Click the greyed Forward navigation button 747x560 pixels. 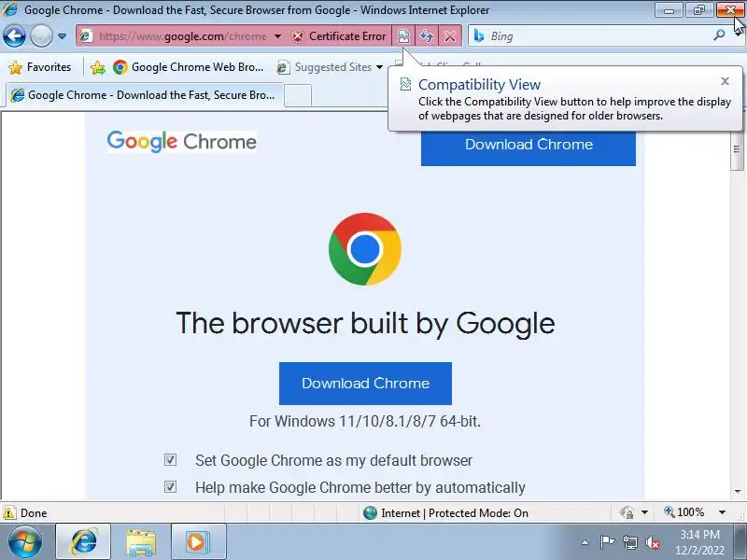(x=41, y=36)
